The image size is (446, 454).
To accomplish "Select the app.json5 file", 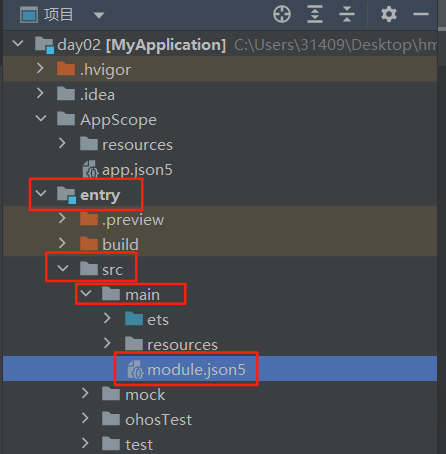I will click(x=137, y=170).
